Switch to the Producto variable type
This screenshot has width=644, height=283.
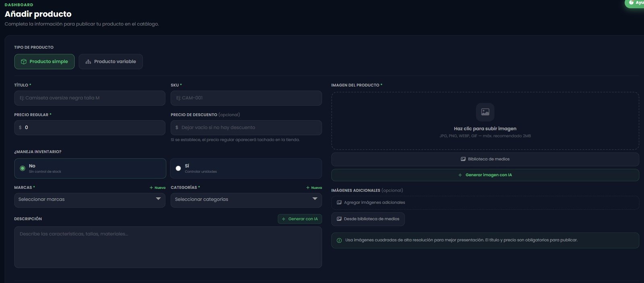point(111,62)
